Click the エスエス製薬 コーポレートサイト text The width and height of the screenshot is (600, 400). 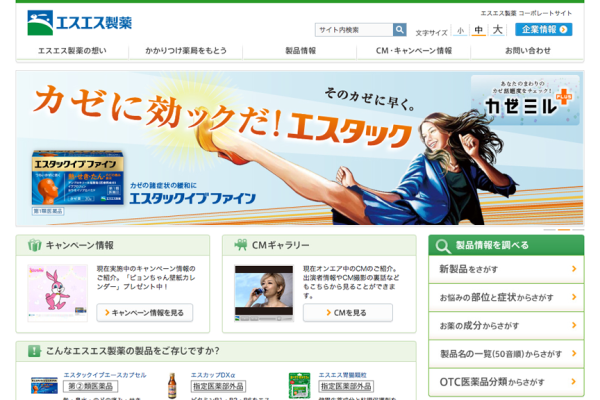click(x=526, y=13)
